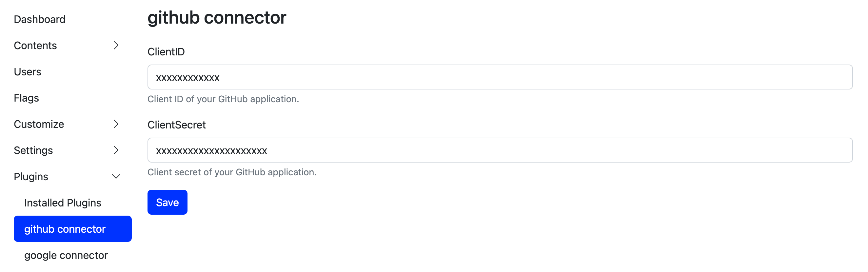Click the Client secret helper description text
This screenshot has height=272, width=868.
[x=232, y=172]
